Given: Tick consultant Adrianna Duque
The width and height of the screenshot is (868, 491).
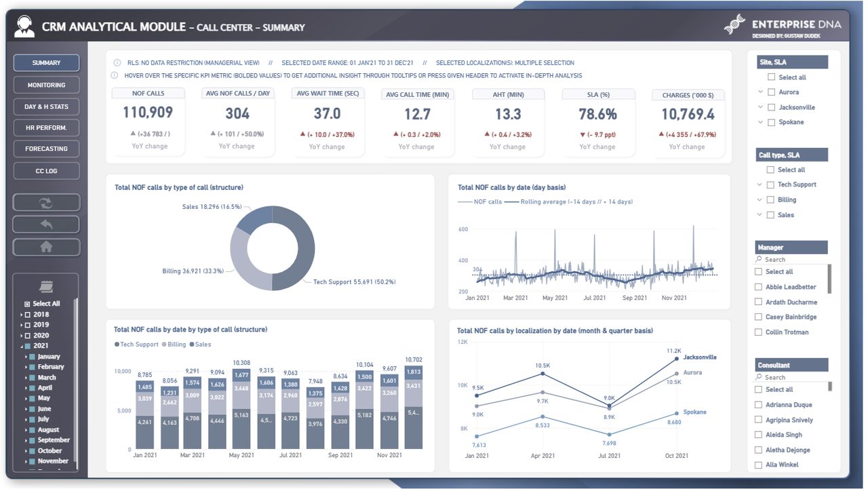Looking at the screenshot, I should [758, 405].
